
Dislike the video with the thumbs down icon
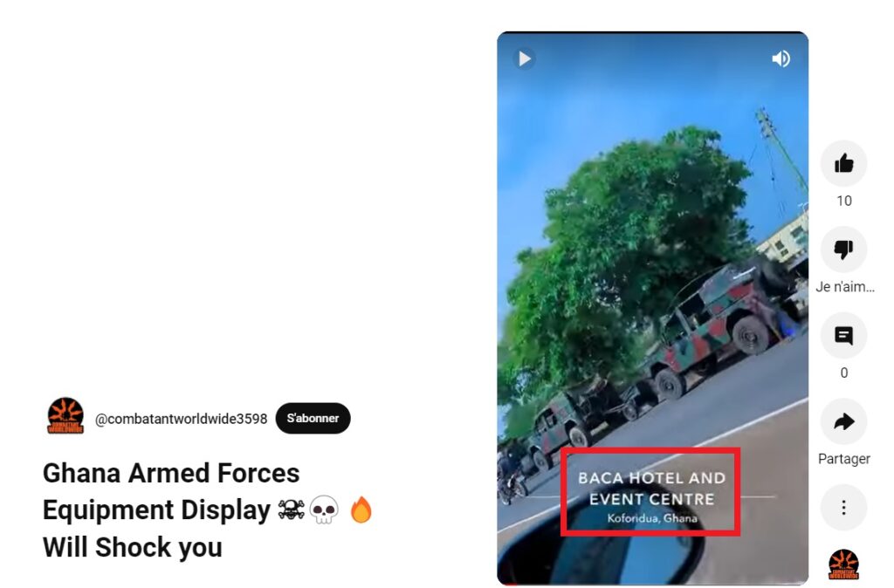844,250
